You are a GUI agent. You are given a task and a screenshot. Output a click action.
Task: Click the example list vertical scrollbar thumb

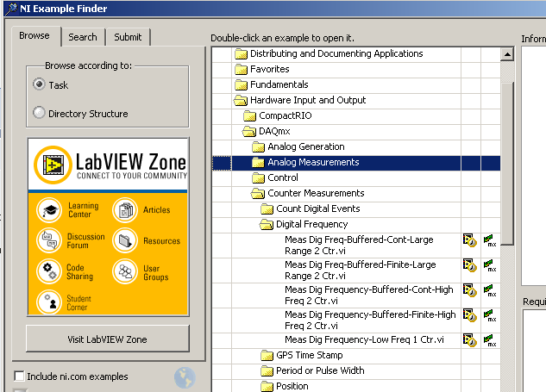pos(507,164)
